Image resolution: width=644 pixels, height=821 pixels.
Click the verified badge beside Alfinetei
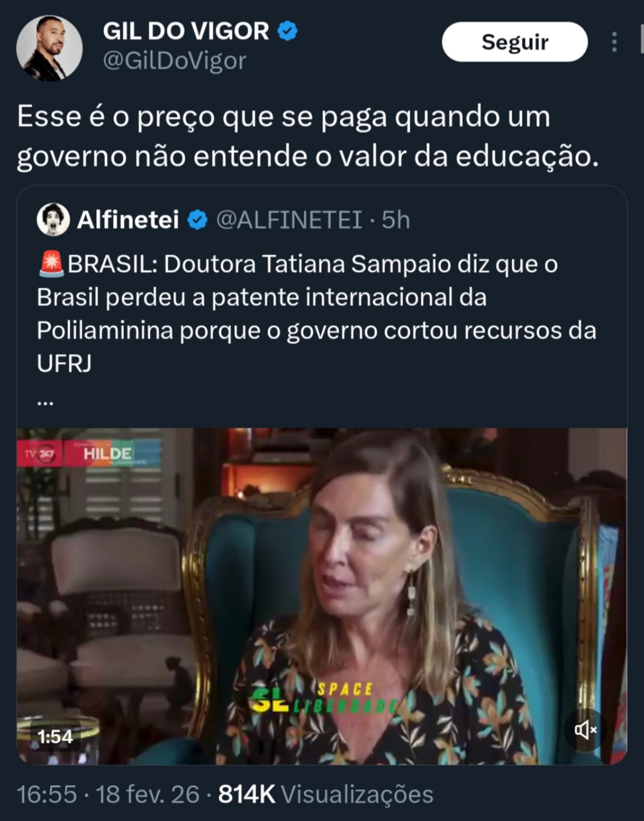pyautogui.click(x=197, y=220)
